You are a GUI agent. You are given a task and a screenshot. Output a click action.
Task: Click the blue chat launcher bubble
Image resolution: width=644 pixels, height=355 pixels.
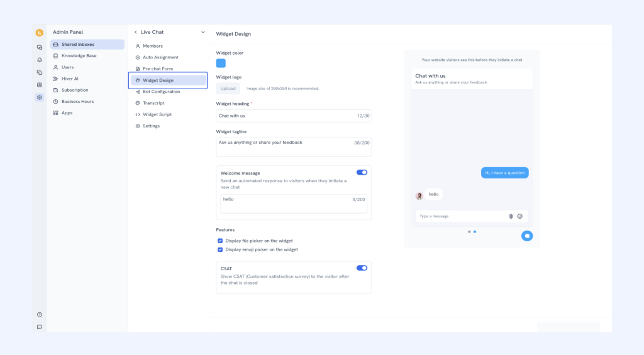[527, 236]
